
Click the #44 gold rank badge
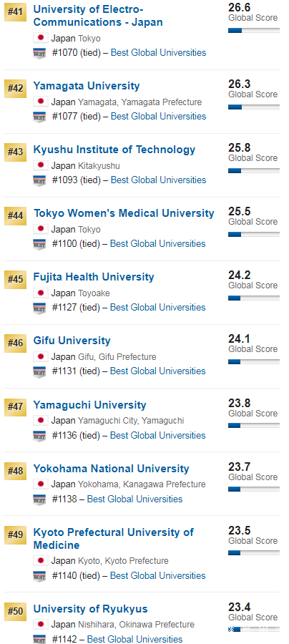click(15, 216)
